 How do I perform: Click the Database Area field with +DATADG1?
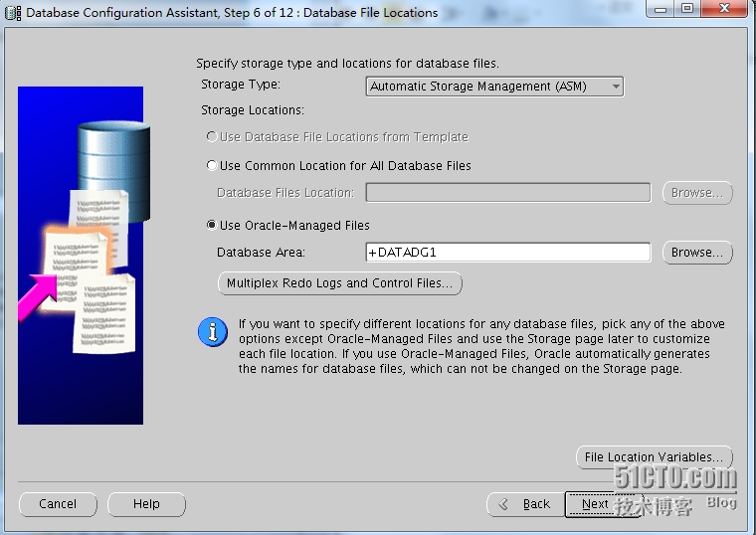coord(508,253)
